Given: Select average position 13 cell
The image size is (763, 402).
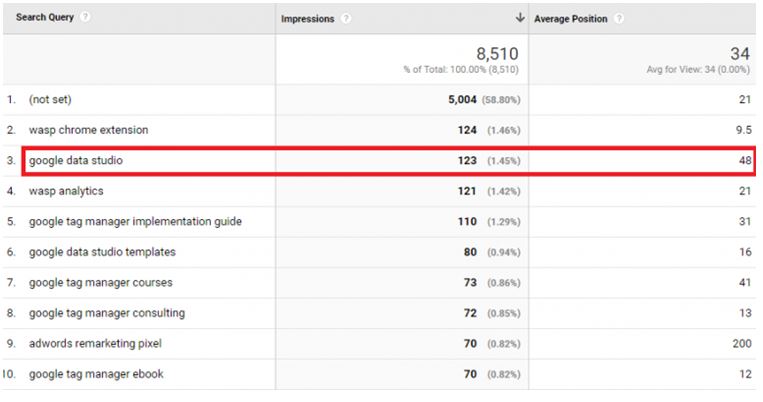Looking at the screenshot, I should pyautogui.click(x=745, y=313).
